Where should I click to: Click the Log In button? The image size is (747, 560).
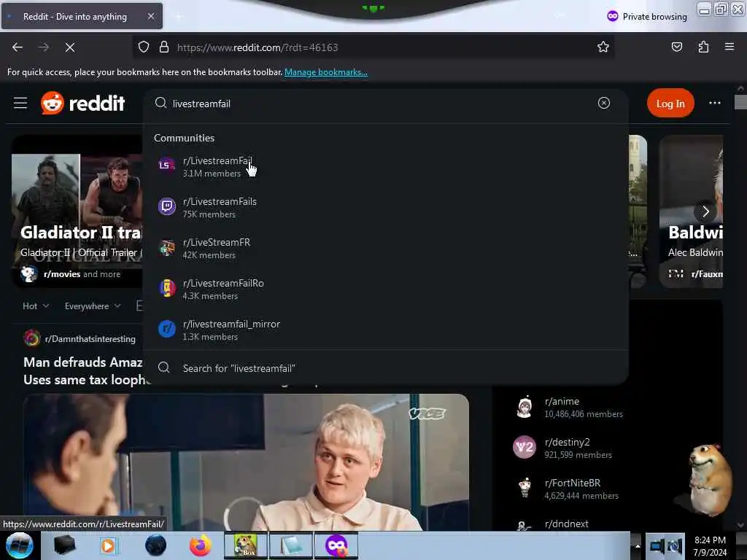(670, 103)
